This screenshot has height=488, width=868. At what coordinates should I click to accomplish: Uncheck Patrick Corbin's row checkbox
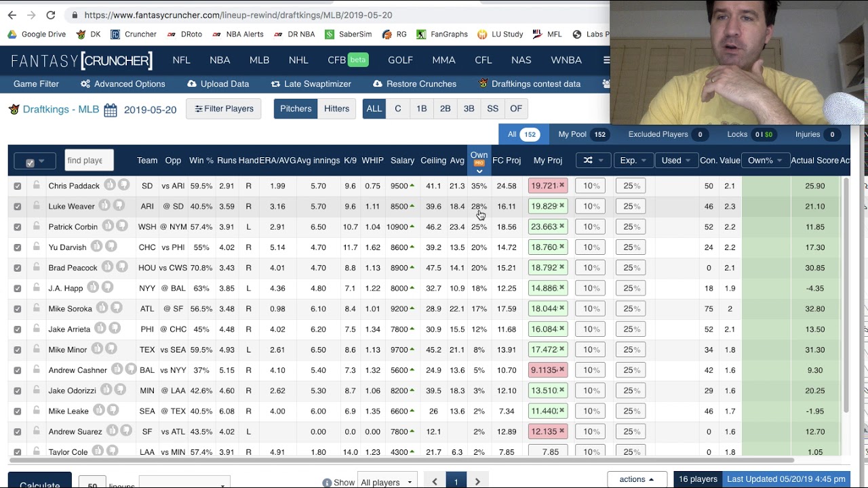pos(18,226)
